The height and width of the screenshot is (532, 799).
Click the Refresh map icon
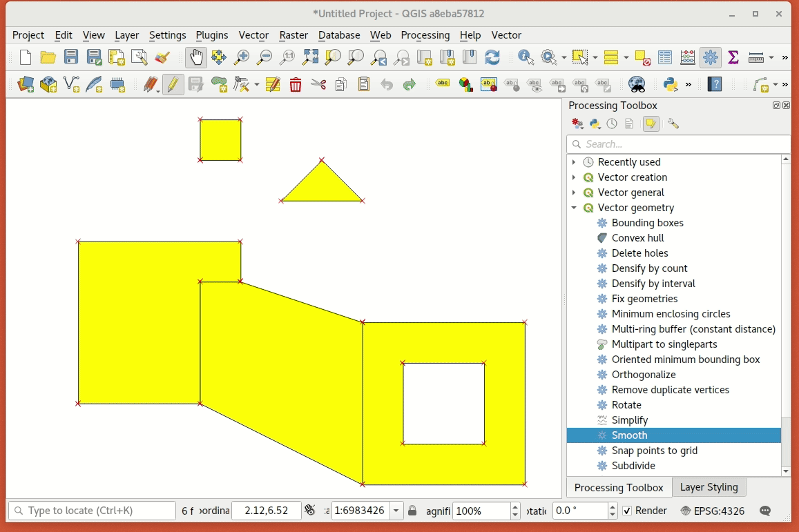[492, 57]
